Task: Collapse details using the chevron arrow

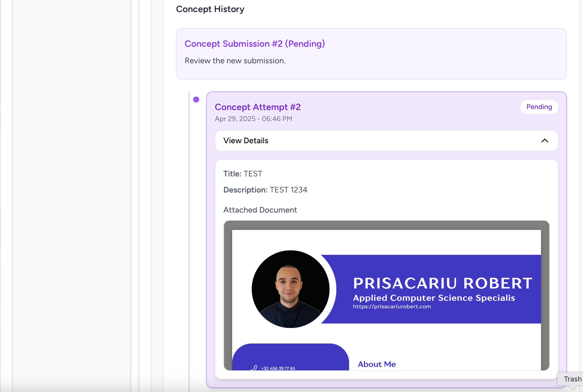Action: point(545,141)
